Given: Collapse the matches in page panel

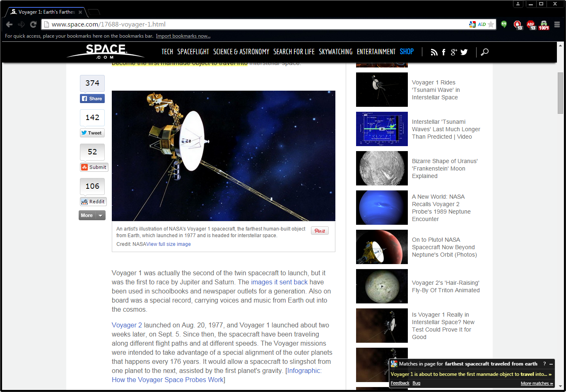Looking at the screenshot, I should tap(551, 364).
